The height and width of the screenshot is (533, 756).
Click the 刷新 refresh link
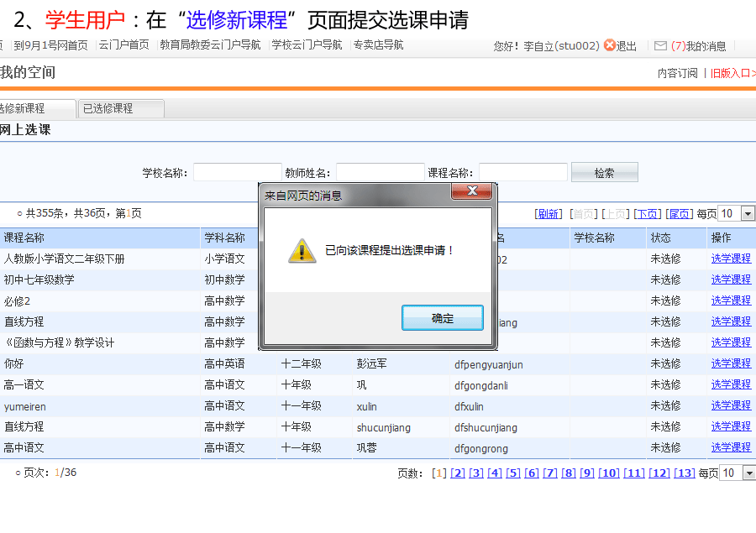(548, 214)
